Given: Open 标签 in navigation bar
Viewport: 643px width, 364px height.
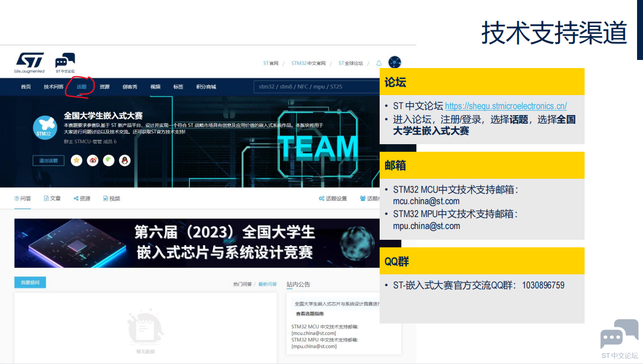Looking at the screenshot, I should pos(178,87).
